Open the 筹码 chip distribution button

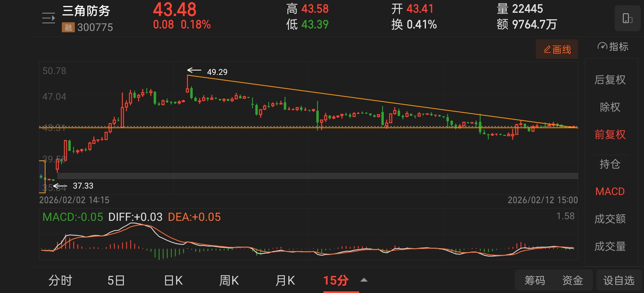tap(534, 281)
